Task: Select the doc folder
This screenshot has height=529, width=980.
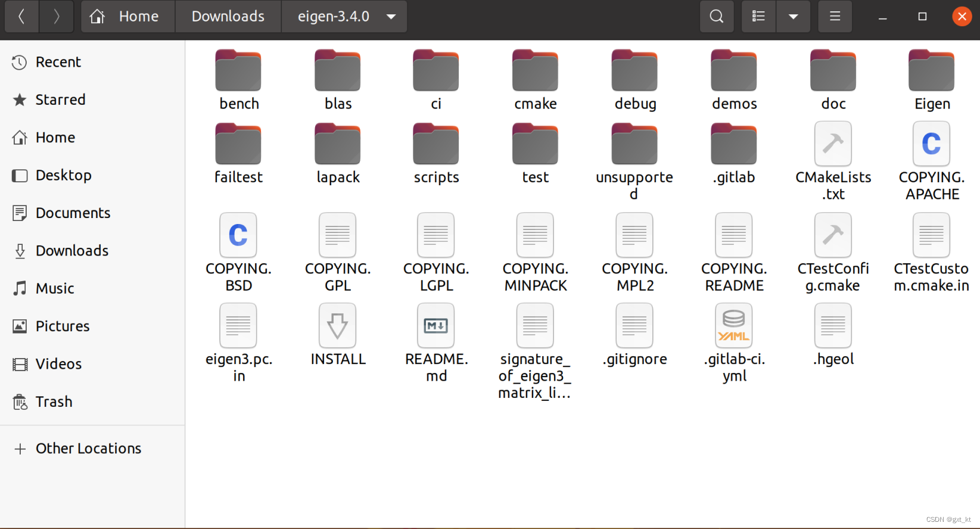Action: 833,80
